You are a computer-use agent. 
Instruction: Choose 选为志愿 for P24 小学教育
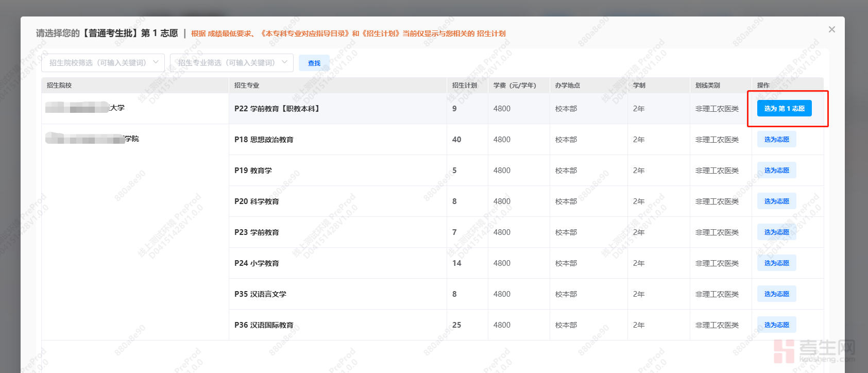pos(776,263)
